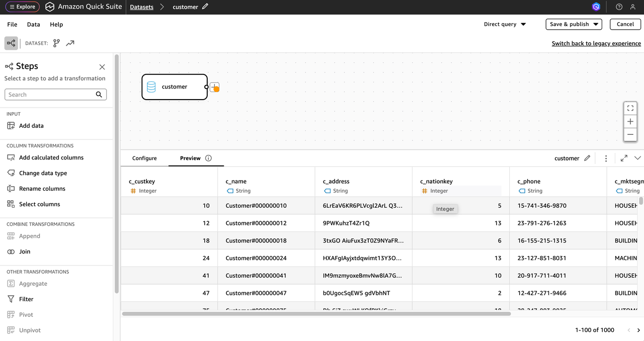Expand the preview panel to full size
The width and height of the screenshot is (644, 341).
point(624,158)
